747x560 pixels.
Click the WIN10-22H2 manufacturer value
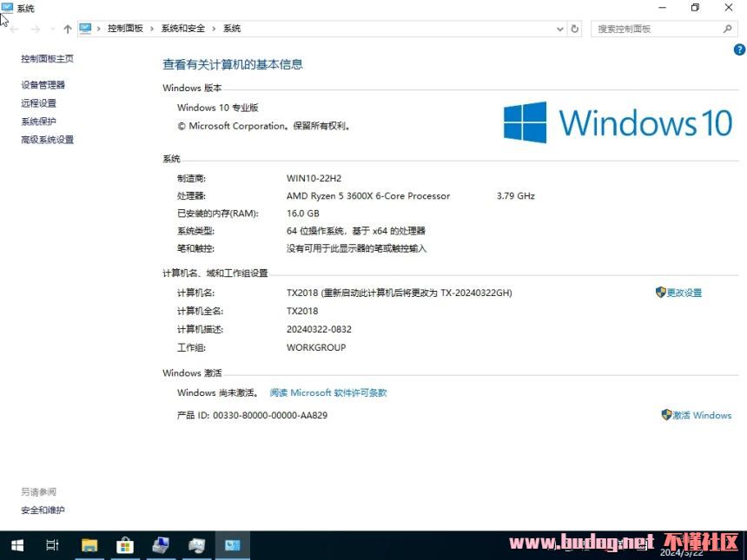pos(314,178)
